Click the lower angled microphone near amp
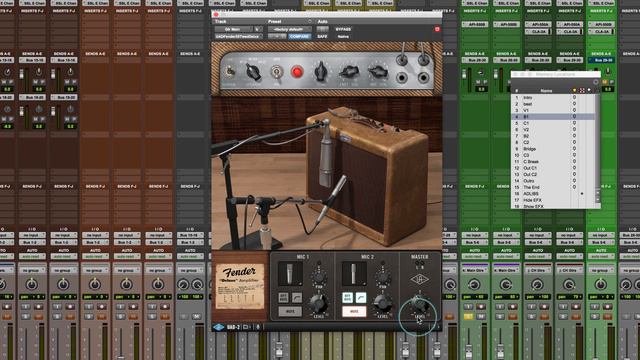The width and height of the screenshot is (640, 360). point(331,199)
